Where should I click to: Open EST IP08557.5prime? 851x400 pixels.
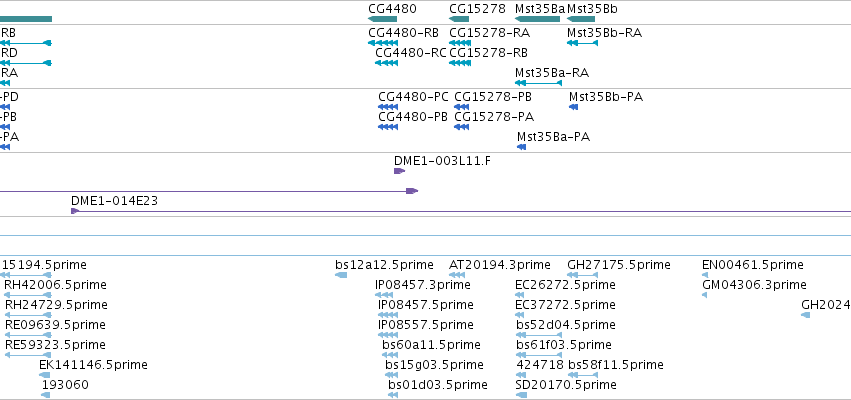coord(426,325)
